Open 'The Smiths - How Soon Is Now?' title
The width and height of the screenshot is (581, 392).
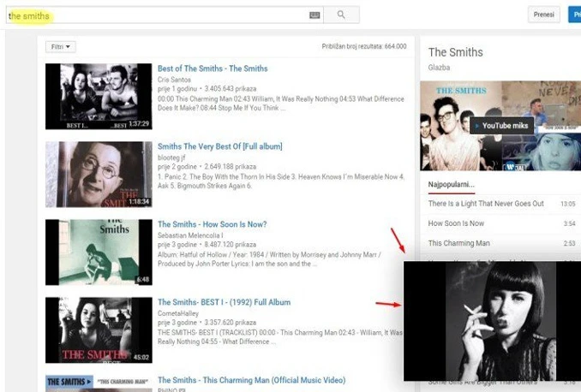[212, 224]
